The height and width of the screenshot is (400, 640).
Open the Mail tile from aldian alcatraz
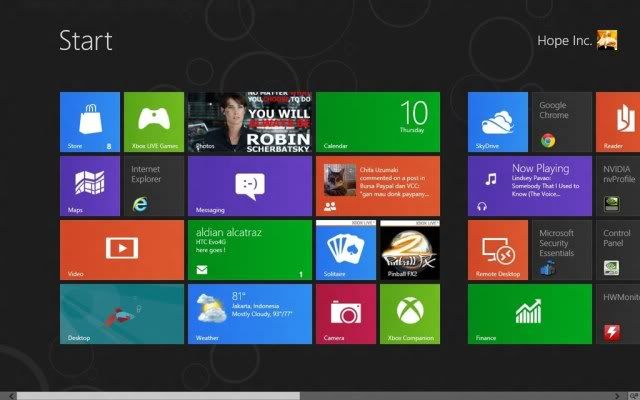coord(250,250)
